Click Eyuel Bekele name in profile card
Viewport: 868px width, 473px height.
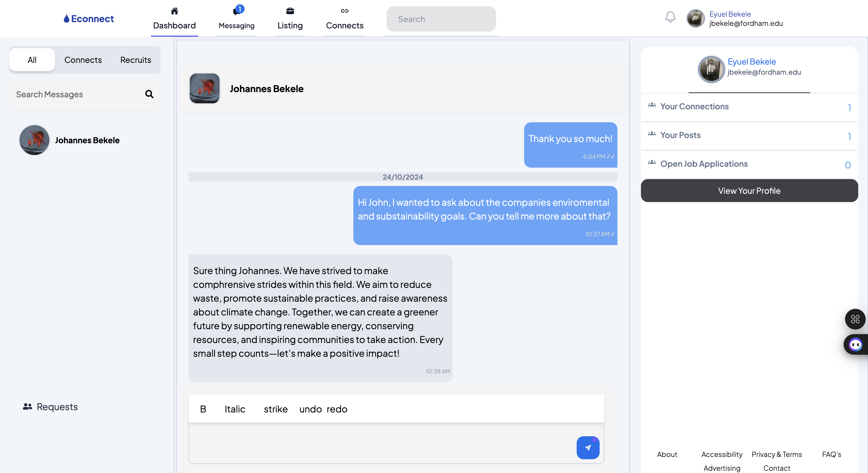(751, 62)
